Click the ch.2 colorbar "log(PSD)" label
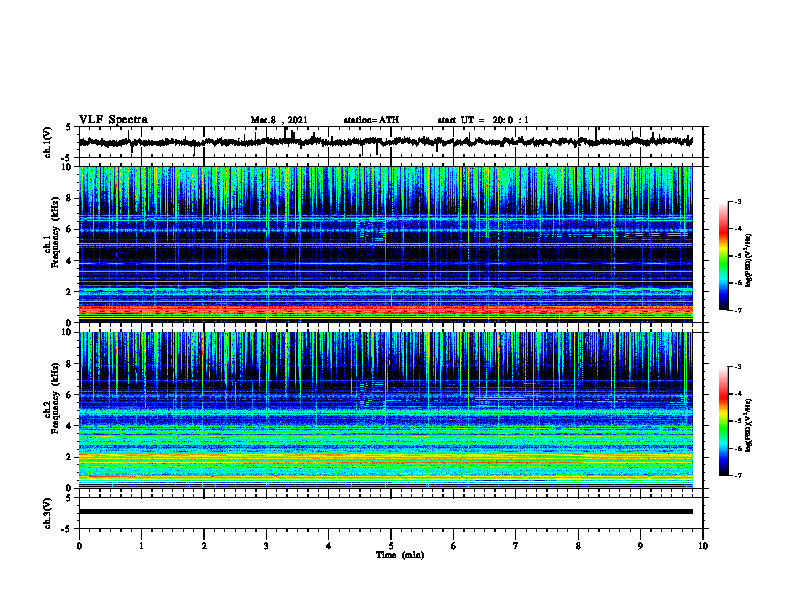792x612 pixels. point(748,426)
